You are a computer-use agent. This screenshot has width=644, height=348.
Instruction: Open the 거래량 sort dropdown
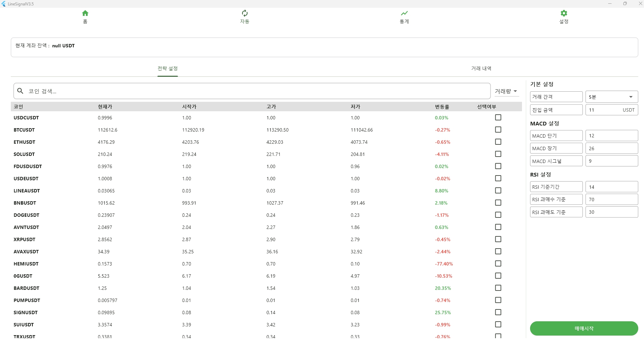[506, 91]
